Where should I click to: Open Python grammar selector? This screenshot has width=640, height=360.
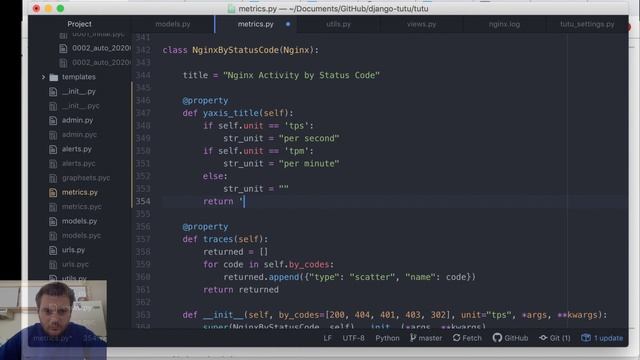(x=387, y=338)
